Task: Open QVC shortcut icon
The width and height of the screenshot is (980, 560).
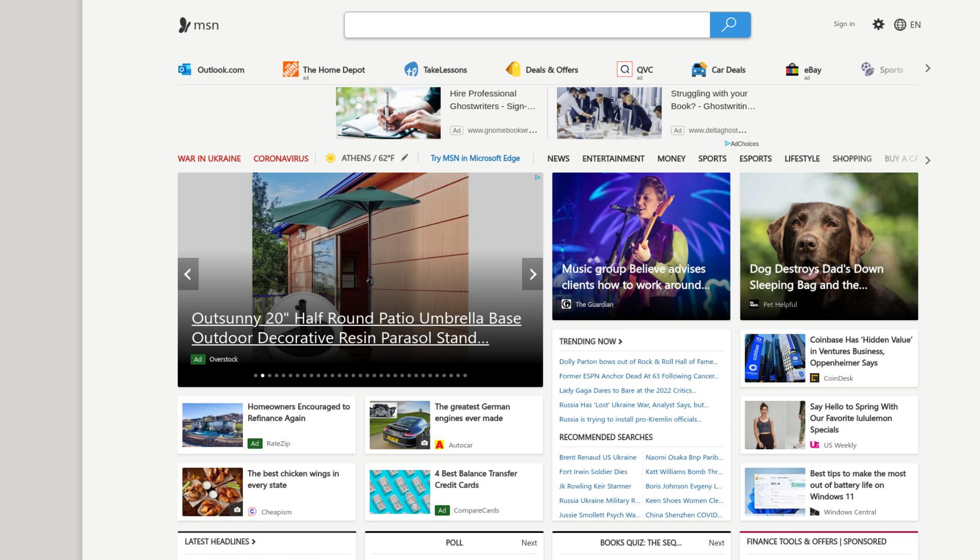Action: (x=624, y=69)
